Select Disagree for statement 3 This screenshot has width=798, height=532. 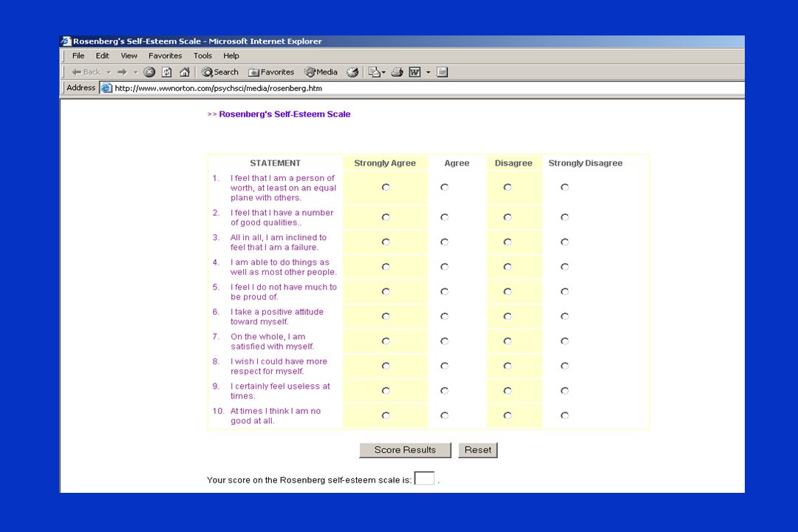coord(508,242)
